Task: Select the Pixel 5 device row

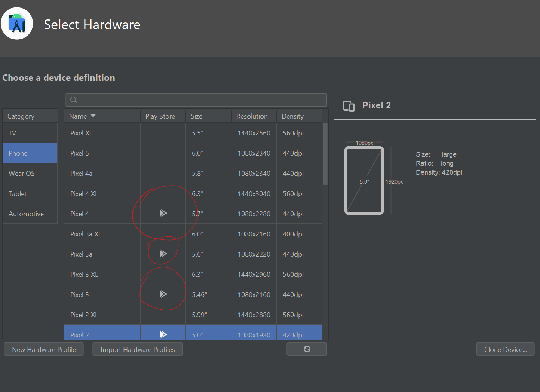Action: 193,153
